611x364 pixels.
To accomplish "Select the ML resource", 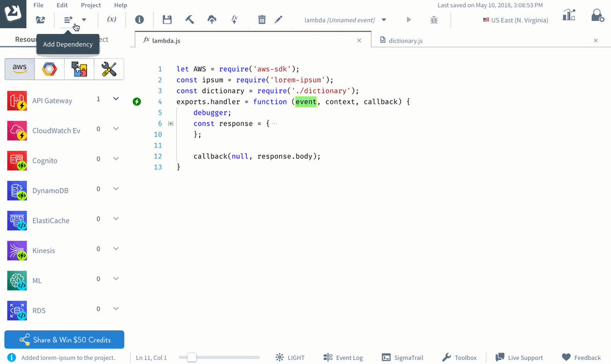I will [37, 281].
